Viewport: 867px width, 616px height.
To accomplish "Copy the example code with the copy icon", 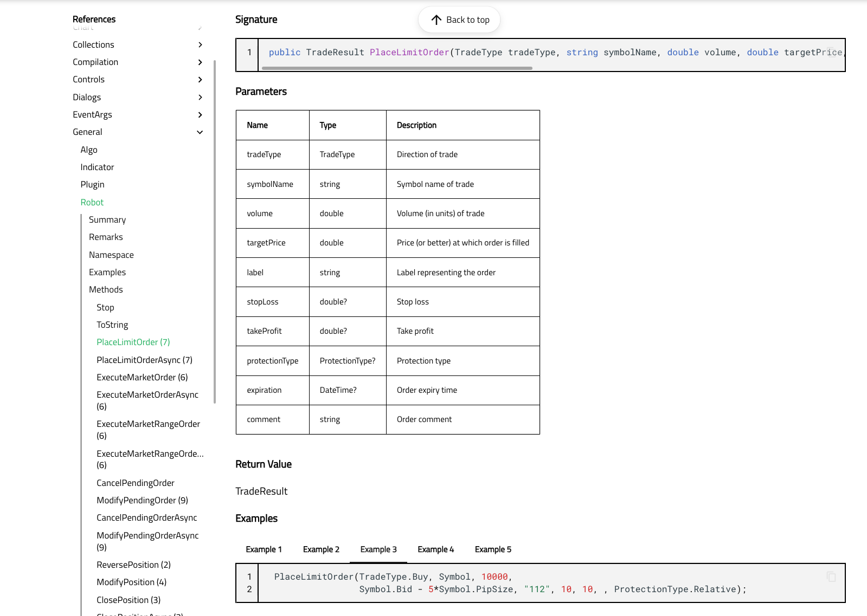I will 831,576.
